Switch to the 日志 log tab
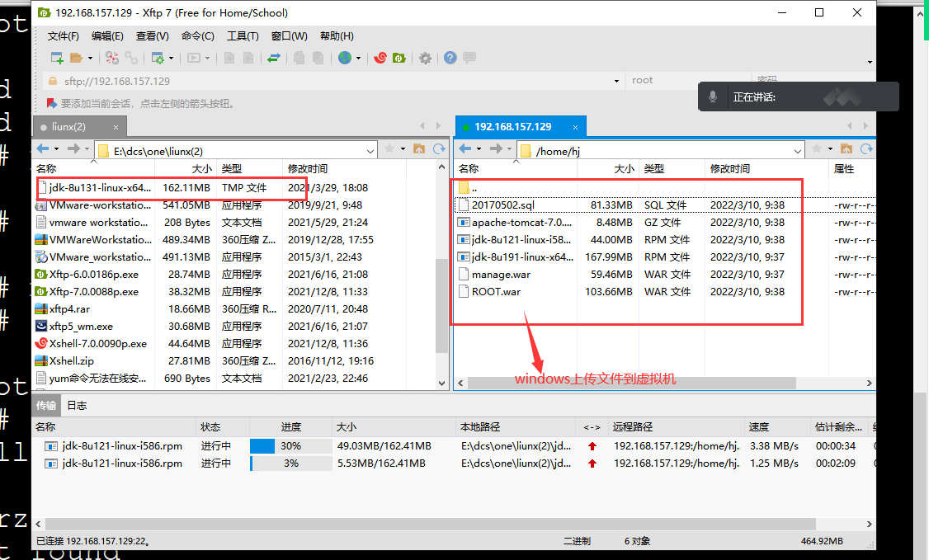The image size is (929, 560). [77, 406]
